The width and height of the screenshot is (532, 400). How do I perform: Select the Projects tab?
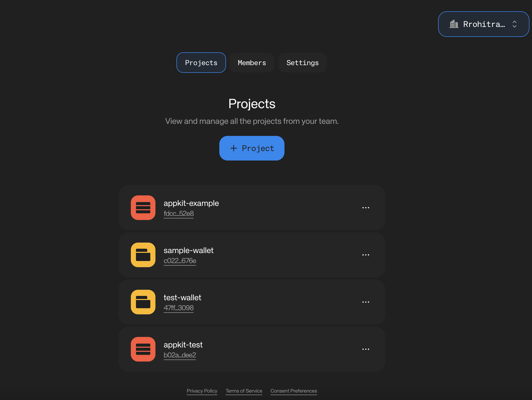201,63
